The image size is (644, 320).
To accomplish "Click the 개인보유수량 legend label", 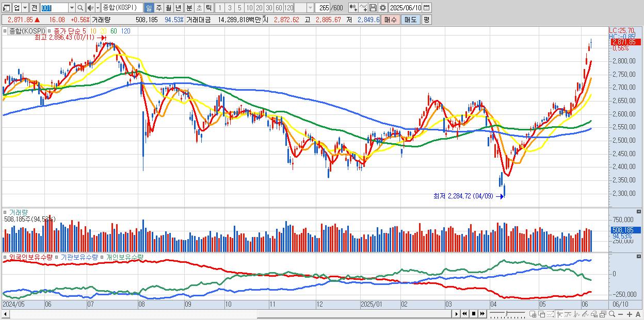I will pyautogui.click(x=125, y=257).
